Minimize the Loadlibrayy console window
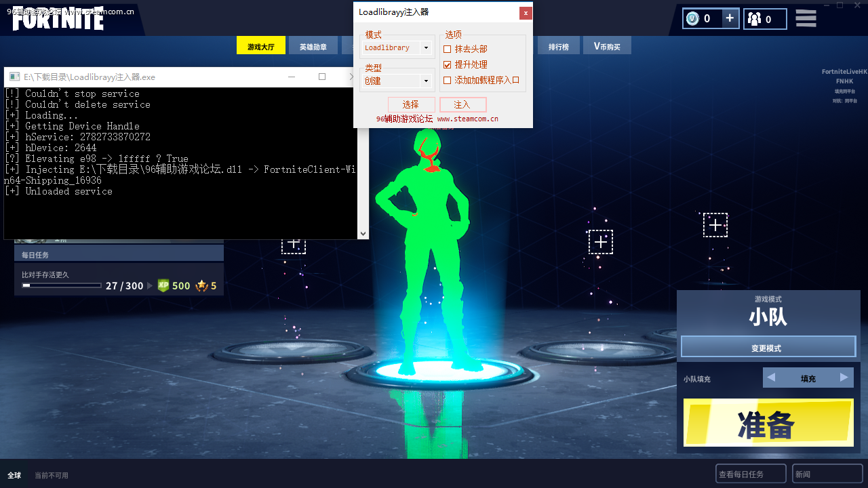Viewport: 868px width, 488px height. click(x=292, y=77)
